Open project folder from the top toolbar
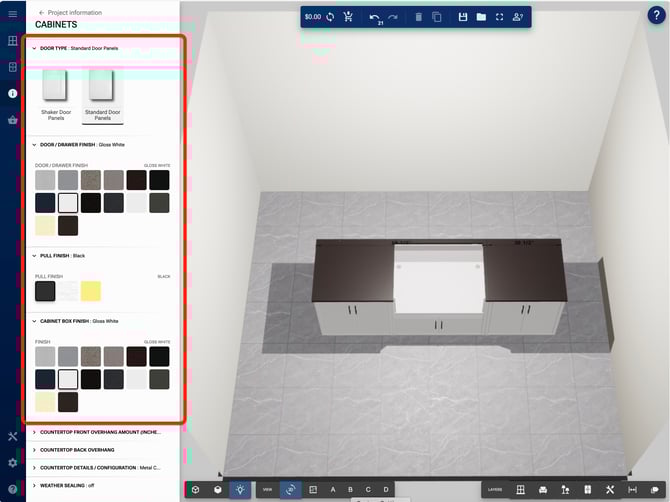The height and width of the screenshot is (502, 670). point(481,17)
